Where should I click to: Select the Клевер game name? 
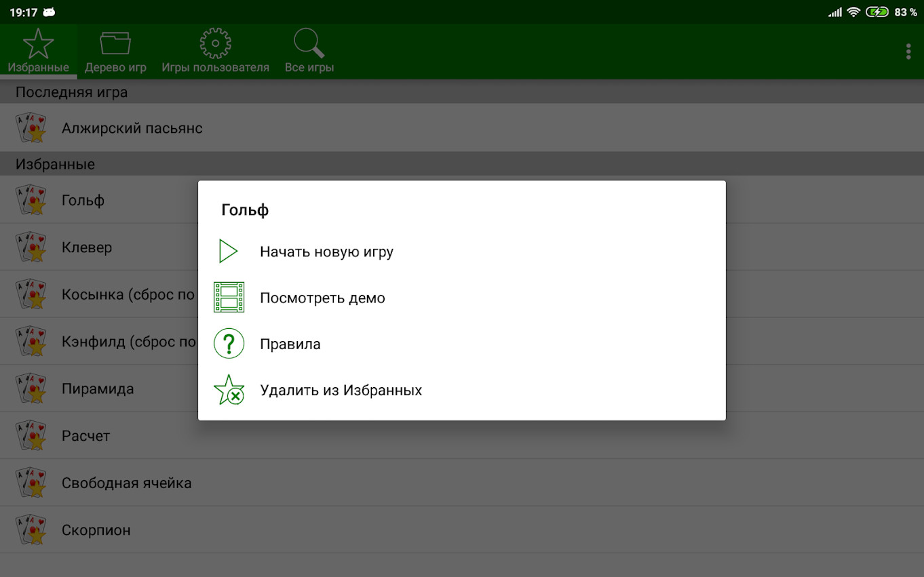coord(87,247)
